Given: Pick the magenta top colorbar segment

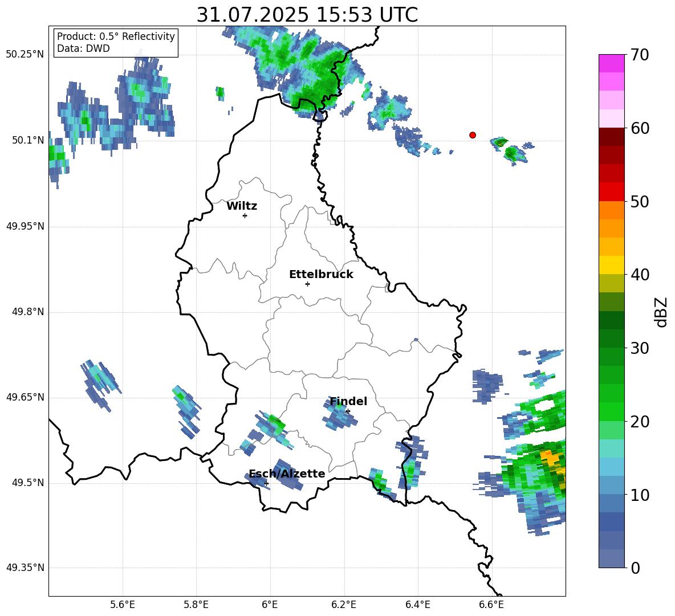Looking at the screenshot, I should 611,63.
